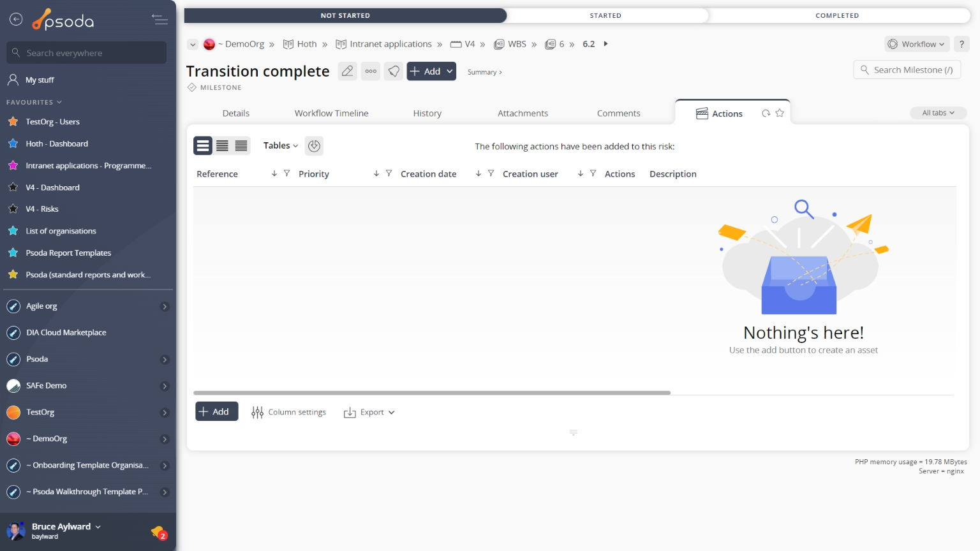Screen dimensions: 980x551
Task: Click the download icon next to Tables
Action: coord(314,146)
